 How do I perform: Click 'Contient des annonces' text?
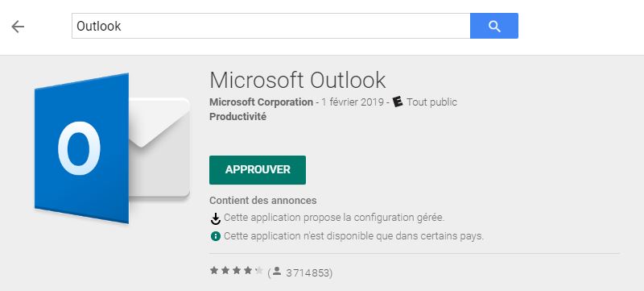pyautogui.click(x=263, y=201)
